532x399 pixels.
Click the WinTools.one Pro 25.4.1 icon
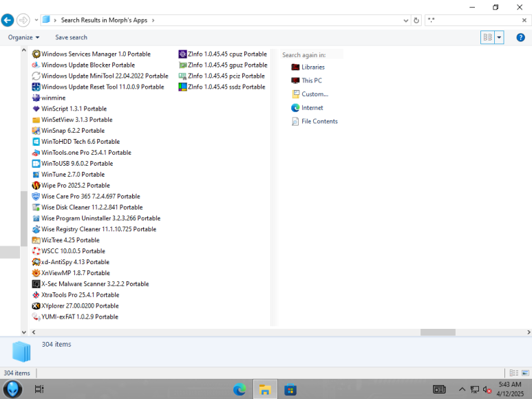coord(36,153)
